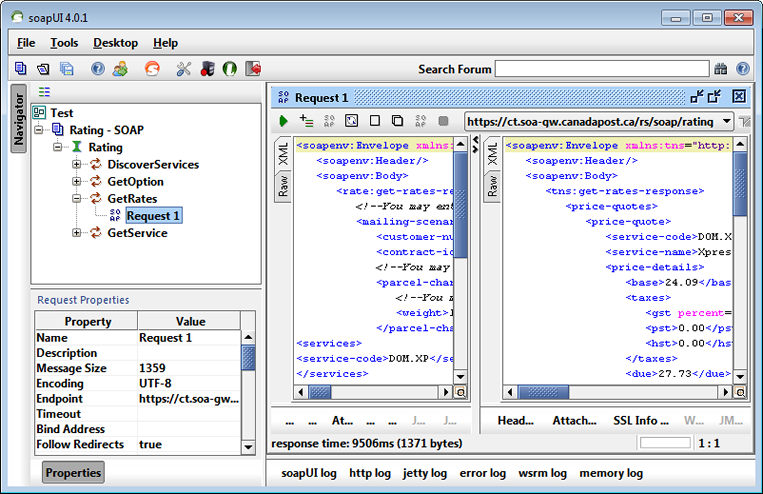Open the error log tab
The width and height of the screenshot is (763, 494).
(483, 473)
